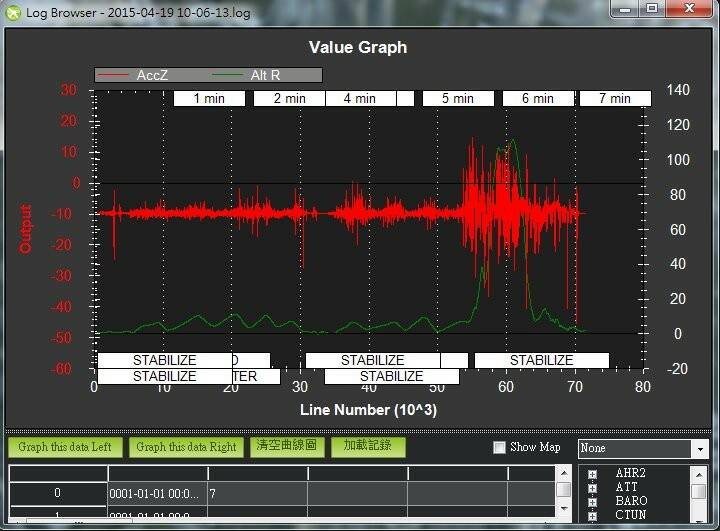The height and width of the screenshot is (531, 720).
Task: Click the 1 min time marker
Action: tap(209, 99)
